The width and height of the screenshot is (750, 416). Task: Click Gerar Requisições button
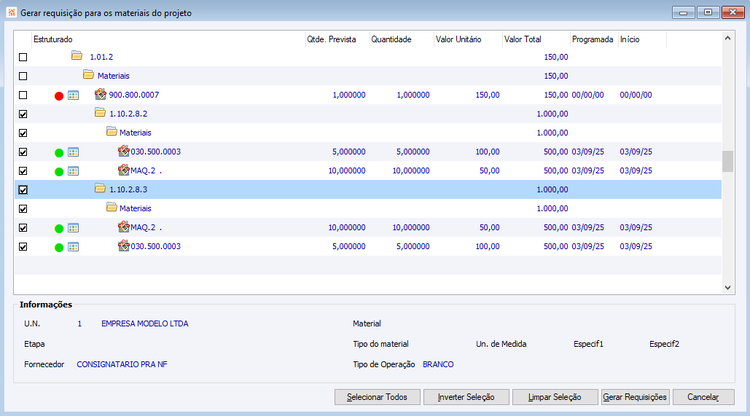coord(635,397)
